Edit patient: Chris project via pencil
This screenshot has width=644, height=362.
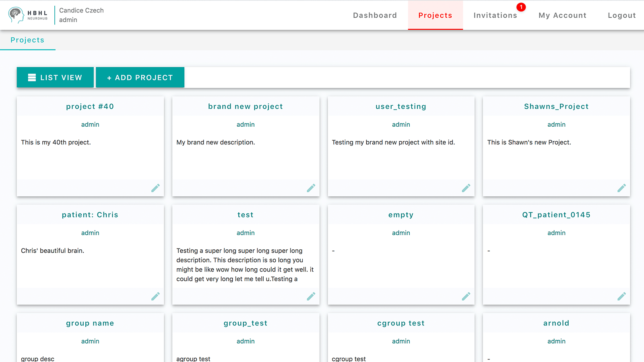pyautogui.click(x=155, y=296)
